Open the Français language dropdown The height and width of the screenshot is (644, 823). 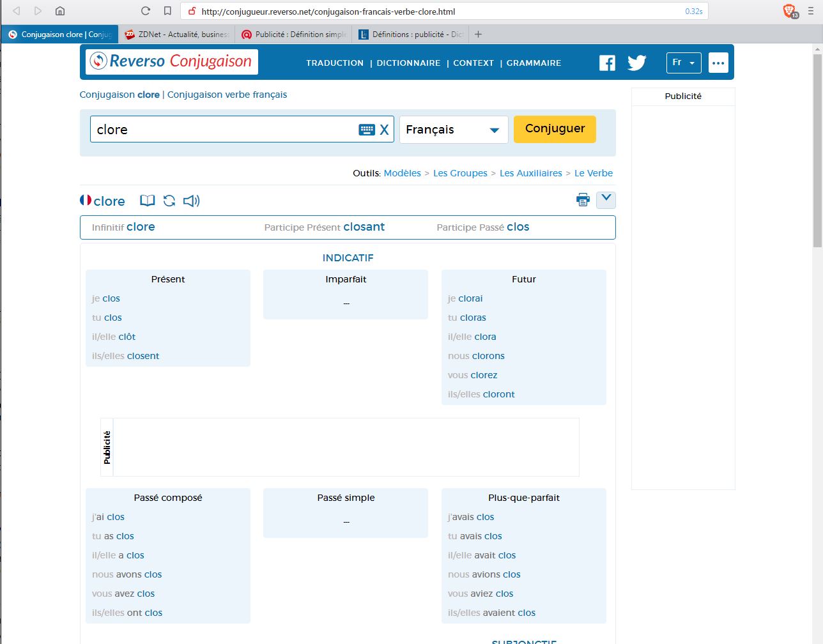coord(453,130)
